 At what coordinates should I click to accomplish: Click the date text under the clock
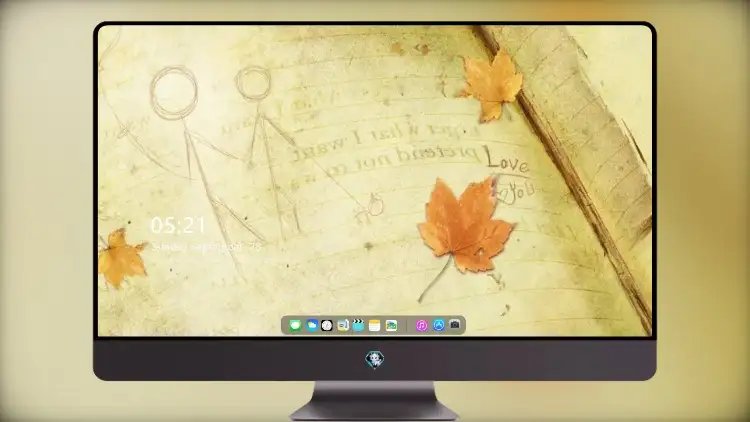click(206, 247)
